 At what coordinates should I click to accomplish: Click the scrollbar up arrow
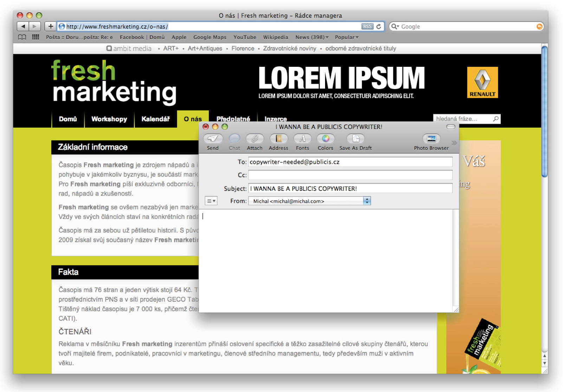[544, 356]
